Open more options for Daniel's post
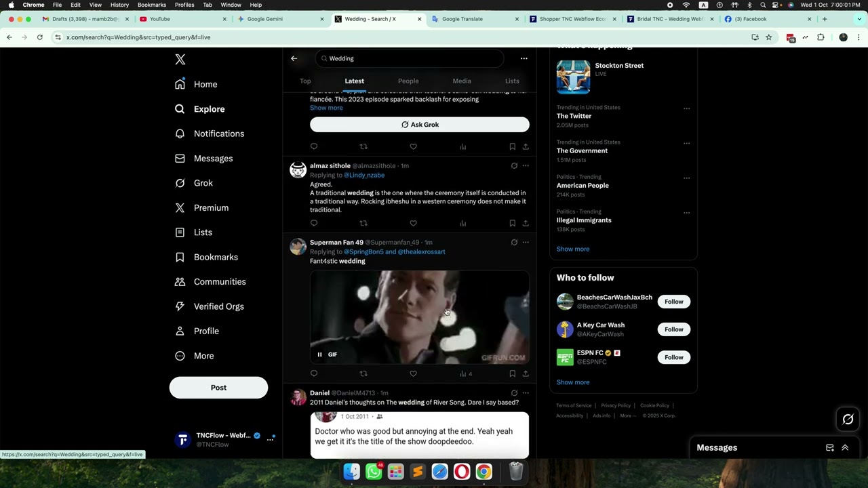This screenshot has height=488, width=868. 526,392
